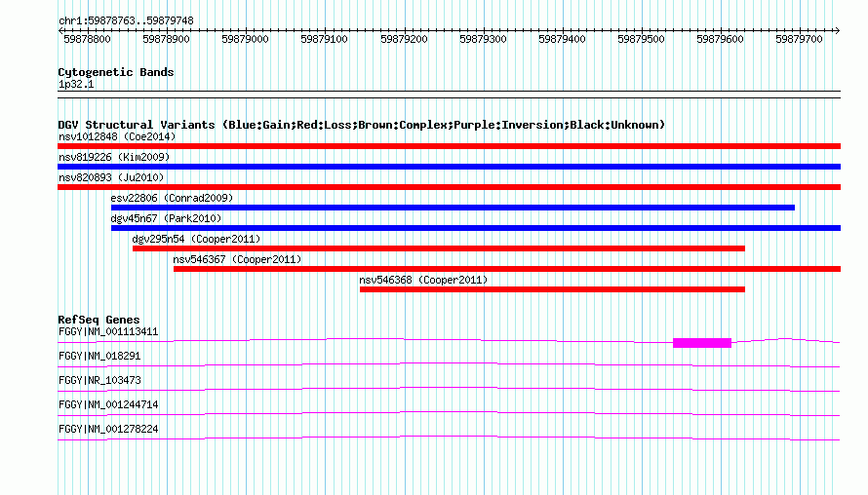Click ruler position 59879400
Viewport: 868px width, 495px height.
(x=563, y=39)
